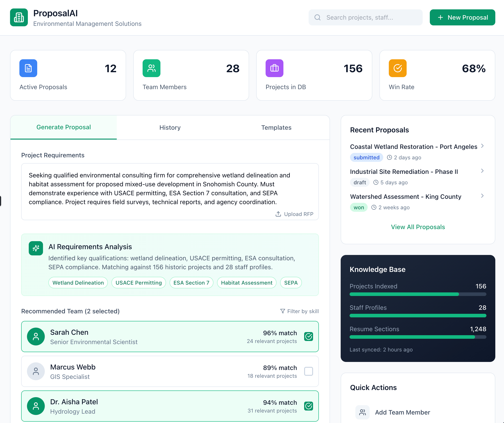
Task: Deselect Sarah Chen's checkbox
Action: (x=308, y=337)
